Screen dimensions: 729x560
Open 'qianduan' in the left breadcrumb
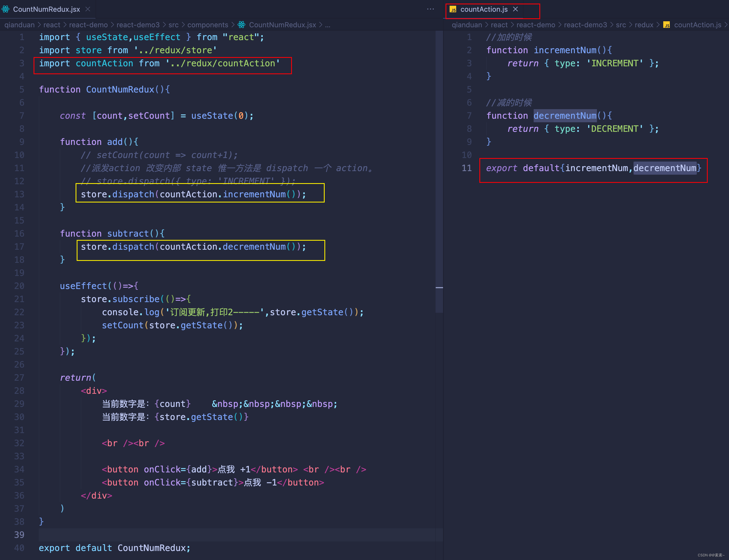point(19,25)
